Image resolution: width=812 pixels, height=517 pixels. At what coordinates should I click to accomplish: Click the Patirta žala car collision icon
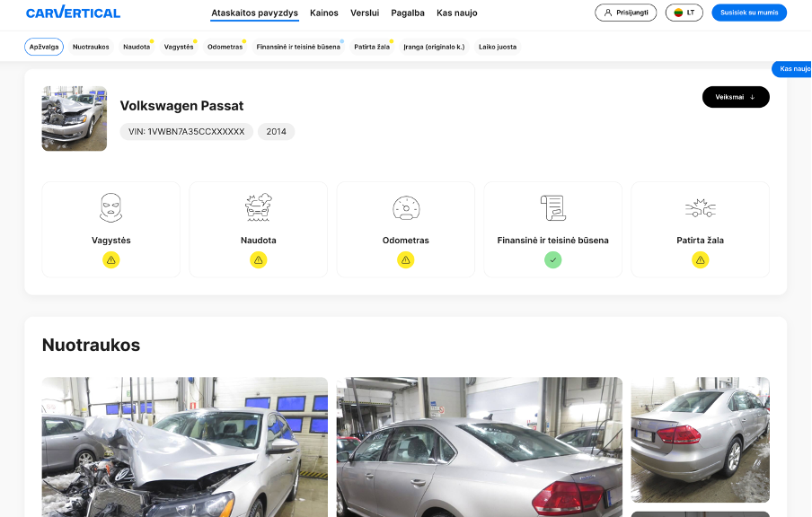[x=700, y=208]
